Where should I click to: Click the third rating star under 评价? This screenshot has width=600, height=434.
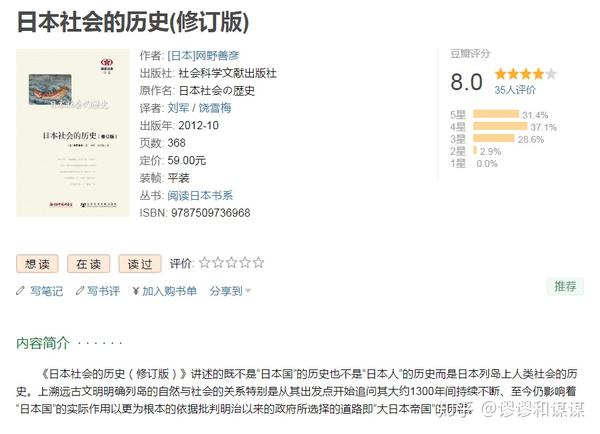(x=232, y=263)
